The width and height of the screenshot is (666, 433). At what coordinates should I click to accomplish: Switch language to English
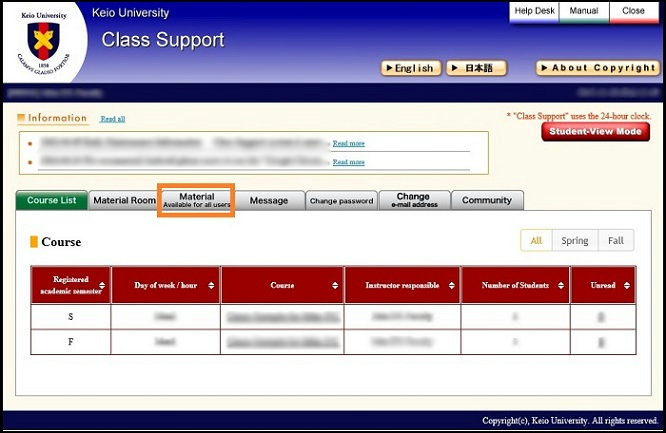click(410, 68)
